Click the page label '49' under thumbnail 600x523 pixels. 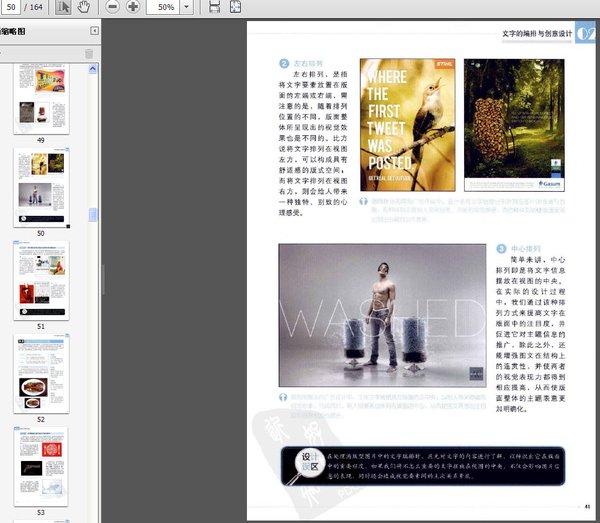tap(41, 140)
